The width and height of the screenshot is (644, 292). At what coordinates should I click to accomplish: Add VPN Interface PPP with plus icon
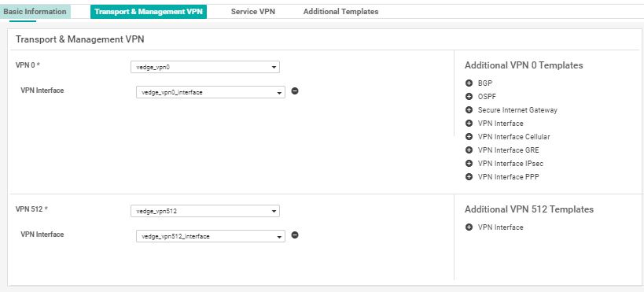(469, 177)
